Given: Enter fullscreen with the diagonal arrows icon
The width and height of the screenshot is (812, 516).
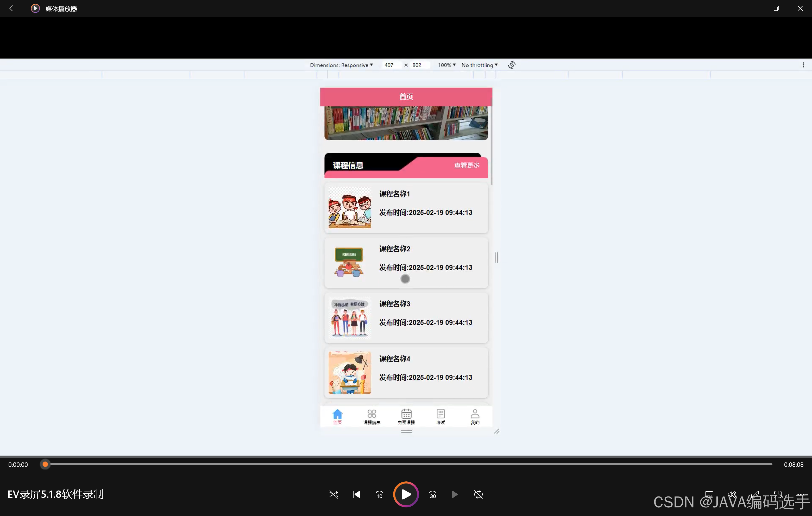Looking at the screenshot, I should tap(755, 494).
